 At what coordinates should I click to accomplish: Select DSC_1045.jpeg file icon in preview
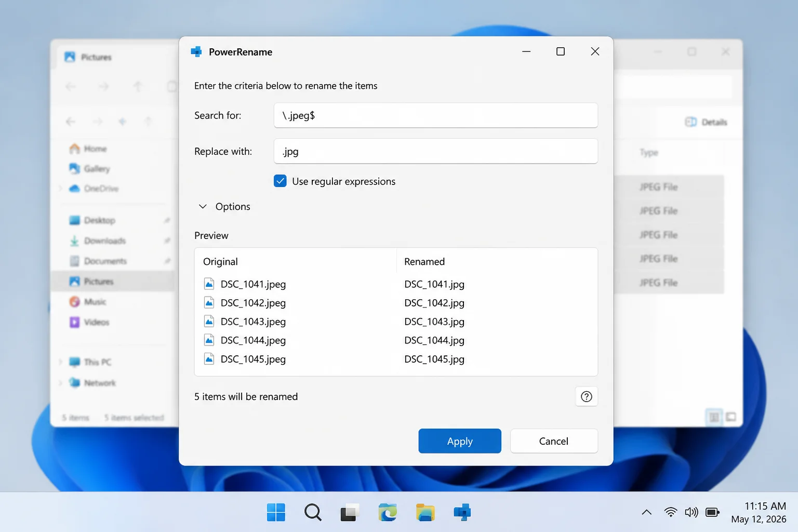[209, 359]
